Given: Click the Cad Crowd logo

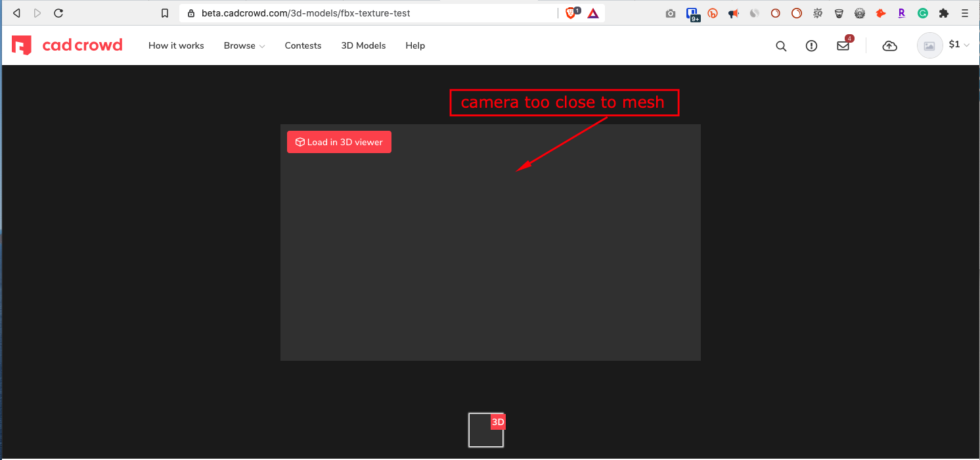Looking at the screenshot, I should (67, 45).
